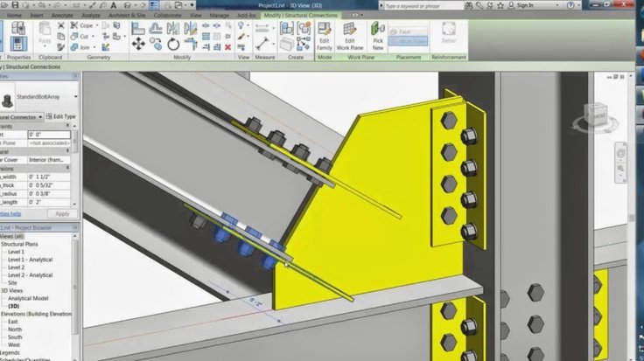This screenshot has width=644, height=361.
Task: Select the Offset tool in Modify panel
Action: point(156,28)
